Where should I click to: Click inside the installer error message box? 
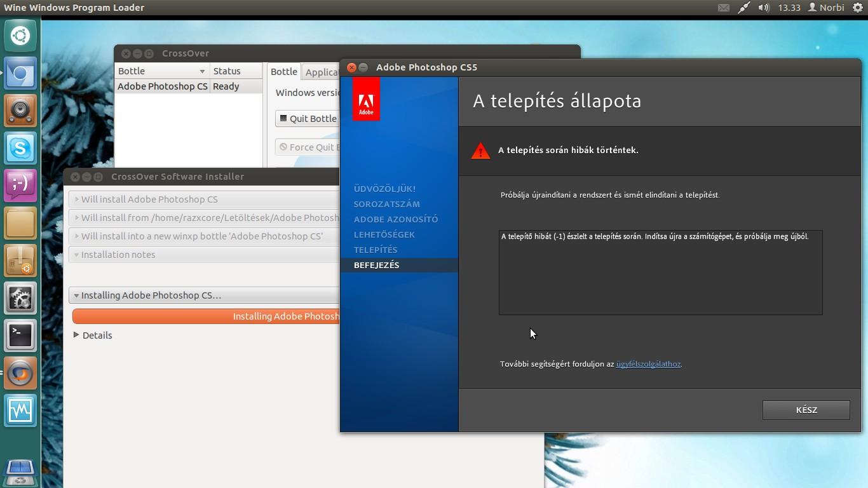pyautogui.click(x=661, y=273)
